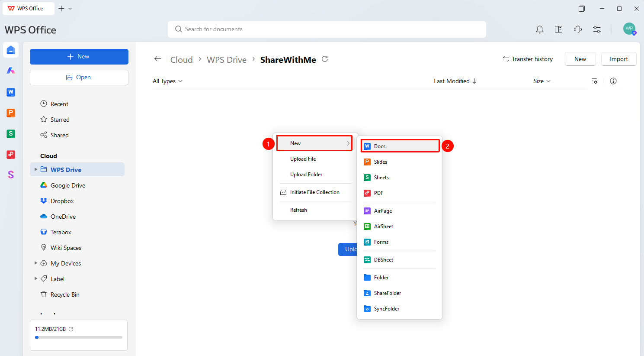The width and height of the screenshot is (644, 356).
Task: Open the tab list dropdown arrow
Action: point(70,9)
